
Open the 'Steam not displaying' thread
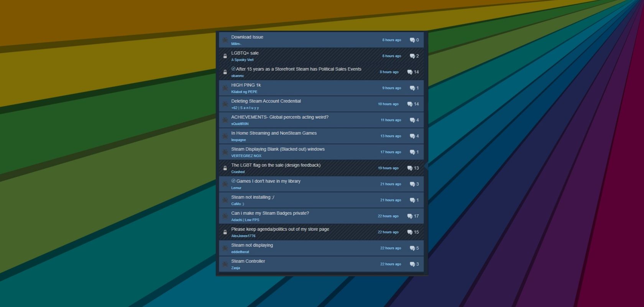(x=252, y=245)
